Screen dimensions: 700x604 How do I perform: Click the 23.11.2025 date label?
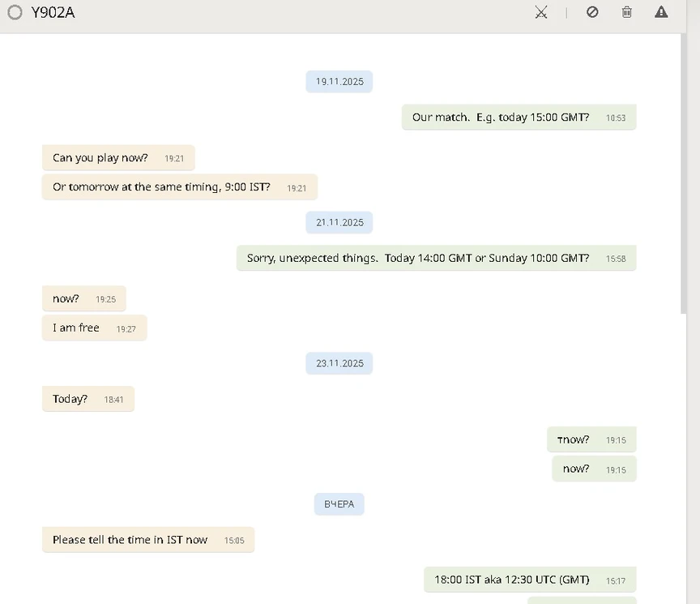coord(339,363)
